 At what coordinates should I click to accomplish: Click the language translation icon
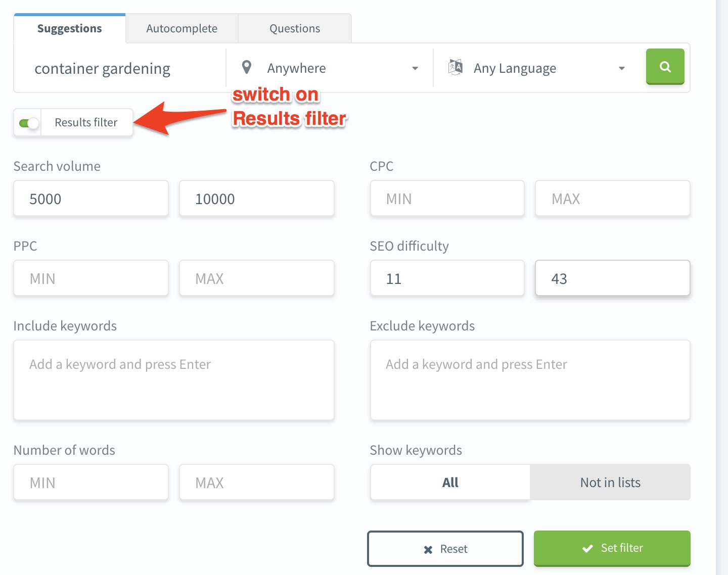click(455, 67)
